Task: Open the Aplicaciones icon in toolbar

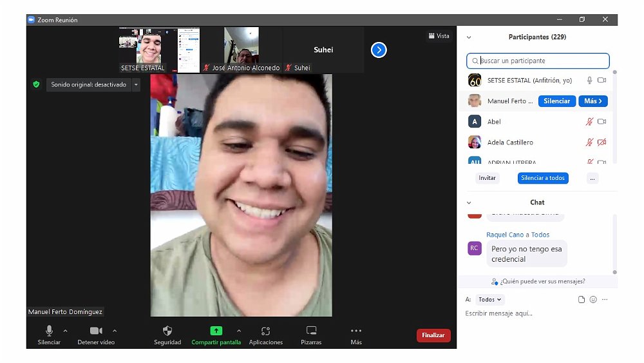Action: click(265, 331)
